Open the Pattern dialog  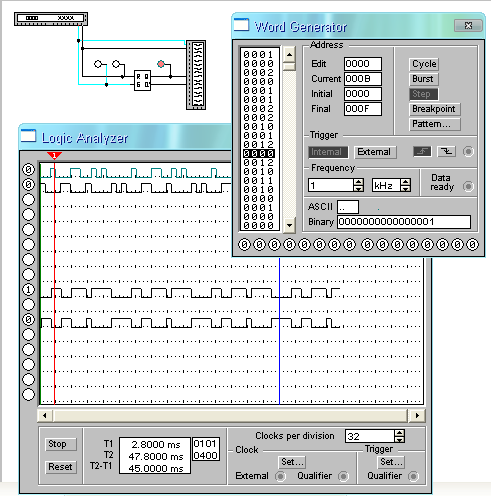tap(435, 124)
